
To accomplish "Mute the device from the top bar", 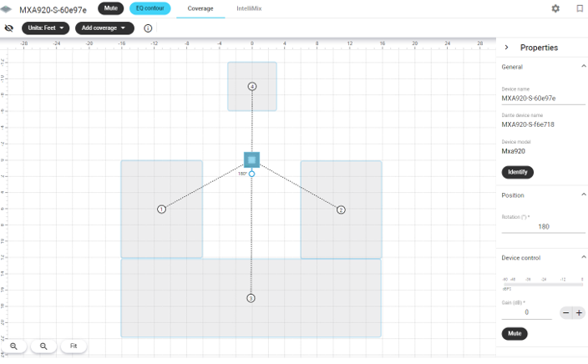I will coord(111,8).
